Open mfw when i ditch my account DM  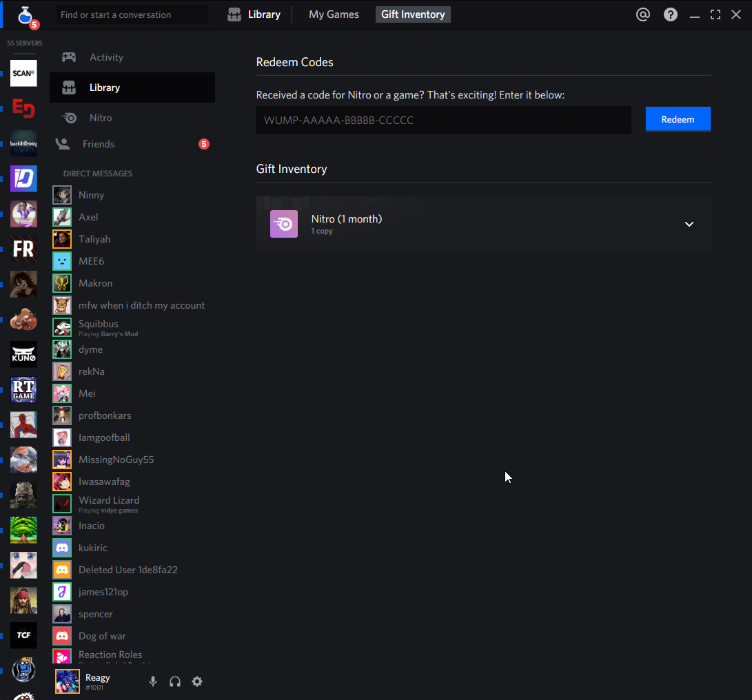(x=132, y=305)
